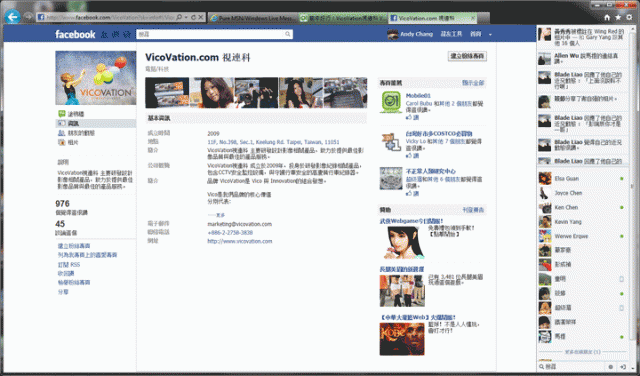Click the Home link in Facebook header
This screenshot has width=640, height=376.
(x=476, y=34)
